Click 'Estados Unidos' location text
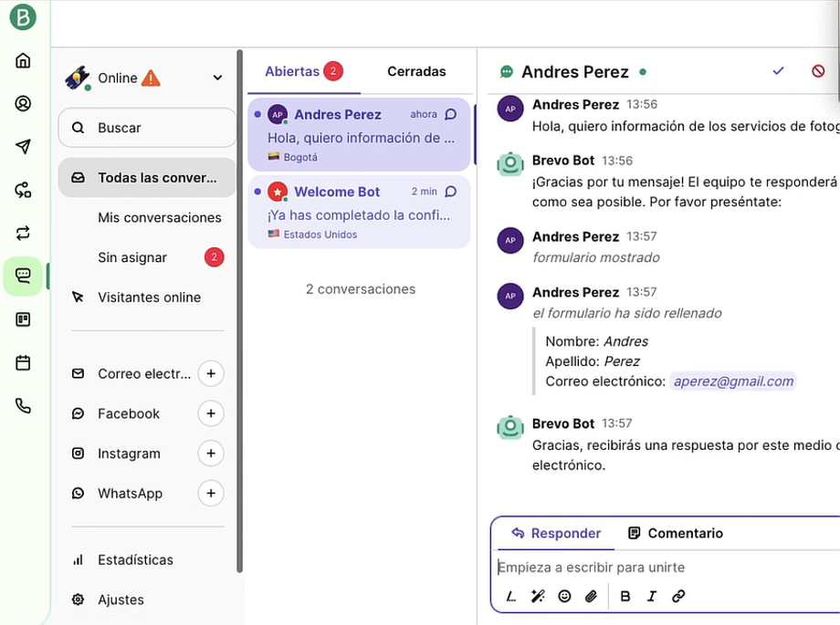The width and height of the screenshot is (840, 625). coord(320,234)
